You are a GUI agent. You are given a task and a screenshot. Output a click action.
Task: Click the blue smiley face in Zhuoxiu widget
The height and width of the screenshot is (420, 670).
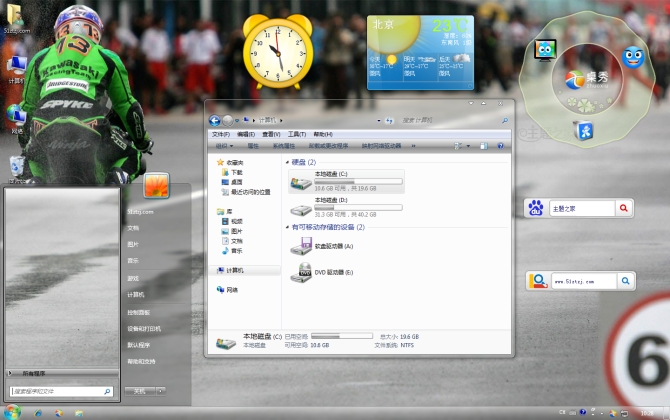click(x=633, y=57)
